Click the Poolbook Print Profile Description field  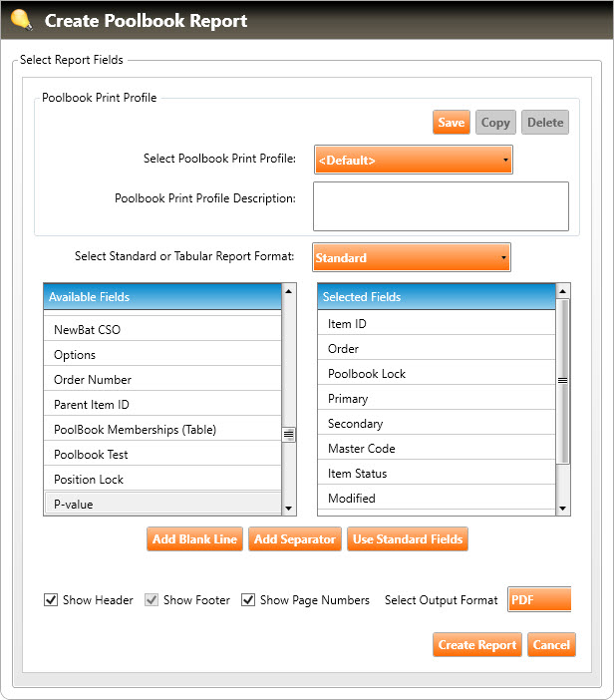[x=441, y=206]
